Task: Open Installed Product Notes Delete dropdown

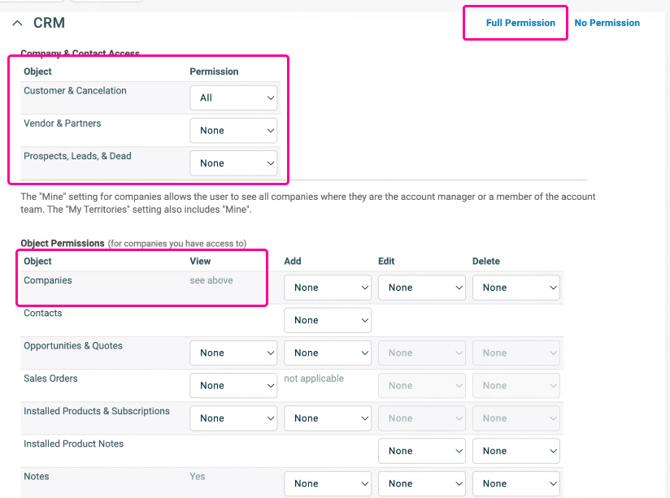Action: click(515, 451)
